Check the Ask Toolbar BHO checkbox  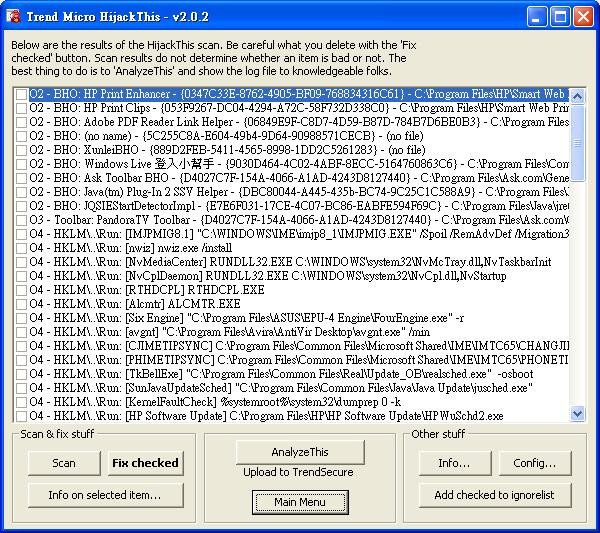(x=21, y=178)
